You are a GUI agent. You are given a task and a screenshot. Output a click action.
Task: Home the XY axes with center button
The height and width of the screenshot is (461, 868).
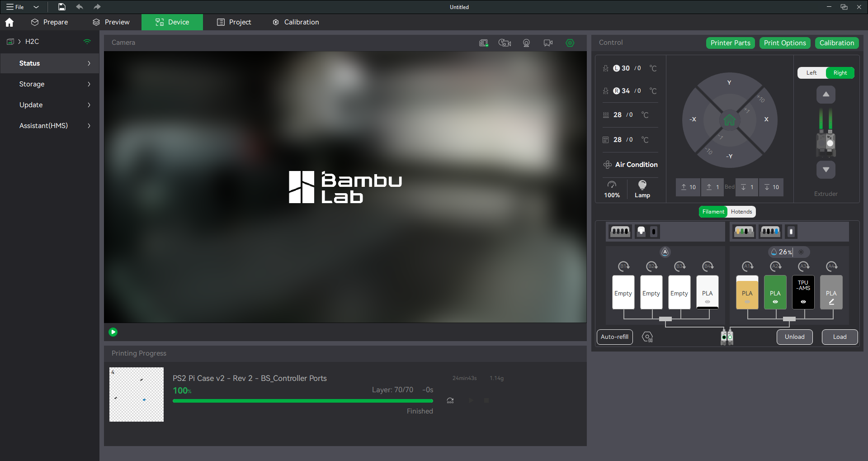[729, 120]
